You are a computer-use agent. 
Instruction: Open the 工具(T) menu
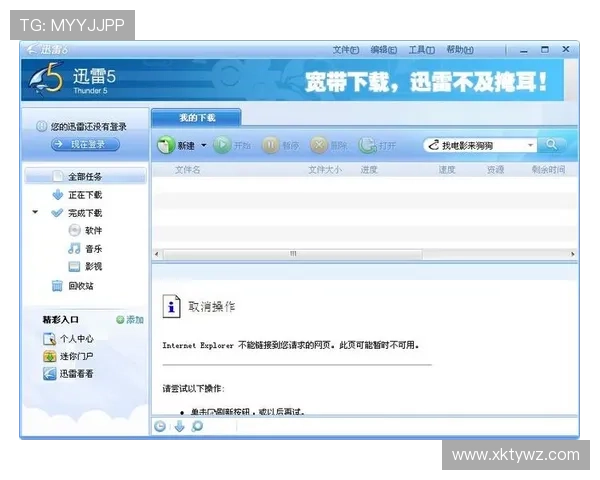pos(421,50)
